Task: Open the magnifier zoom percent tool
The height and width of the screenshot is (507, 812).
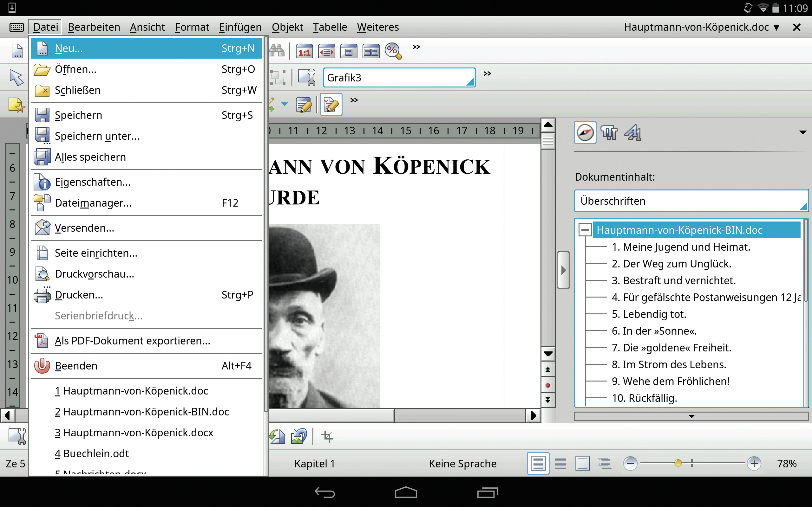Action: 393,51
